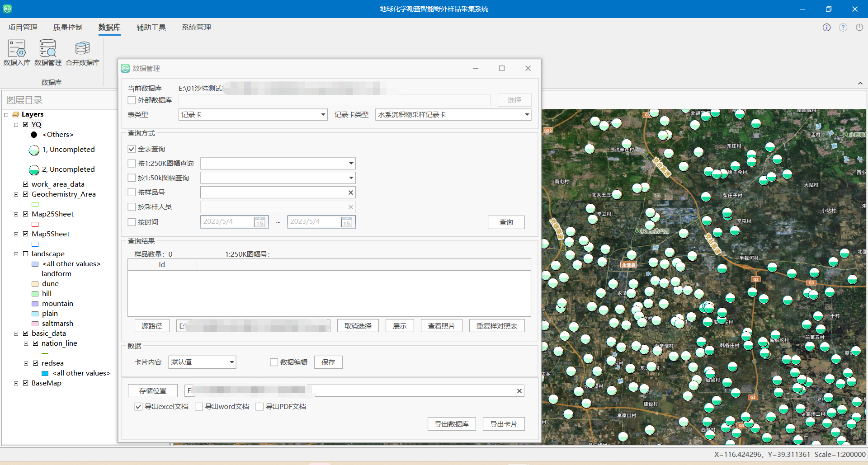
Task: Expand the 卡片内容 card content dropdown
Action: 231,362
